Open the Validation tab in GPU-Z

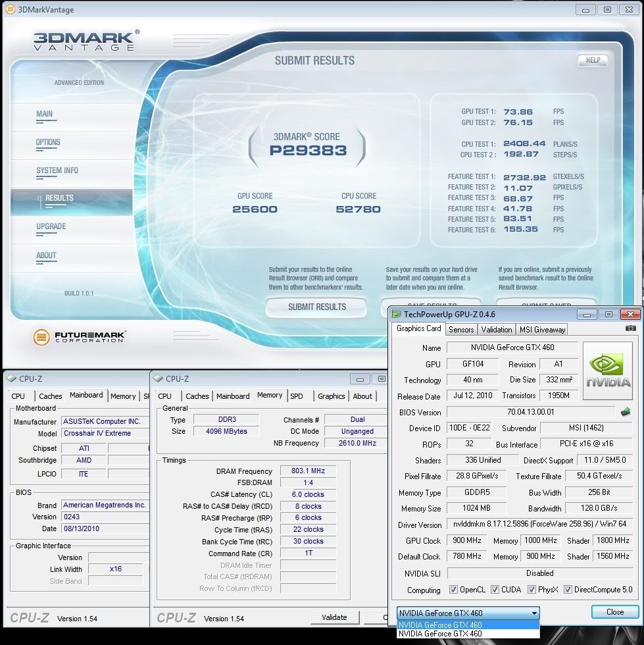tap(497, 330)
